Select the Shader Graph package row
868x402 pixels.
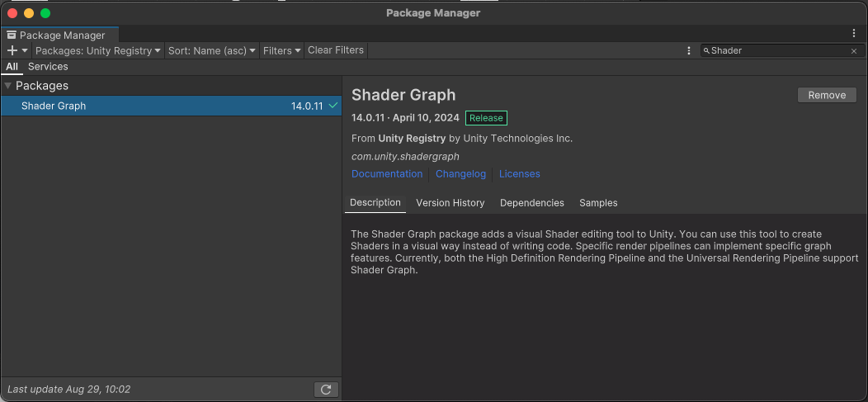[171, 106]
